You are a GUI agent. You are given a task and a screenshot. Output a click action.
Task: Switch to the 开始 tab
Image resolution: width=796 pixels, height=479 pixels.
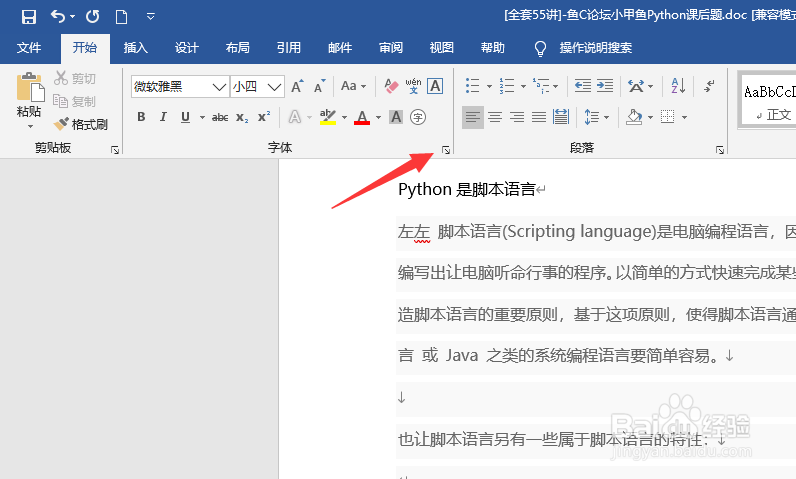tap(85, 48)
